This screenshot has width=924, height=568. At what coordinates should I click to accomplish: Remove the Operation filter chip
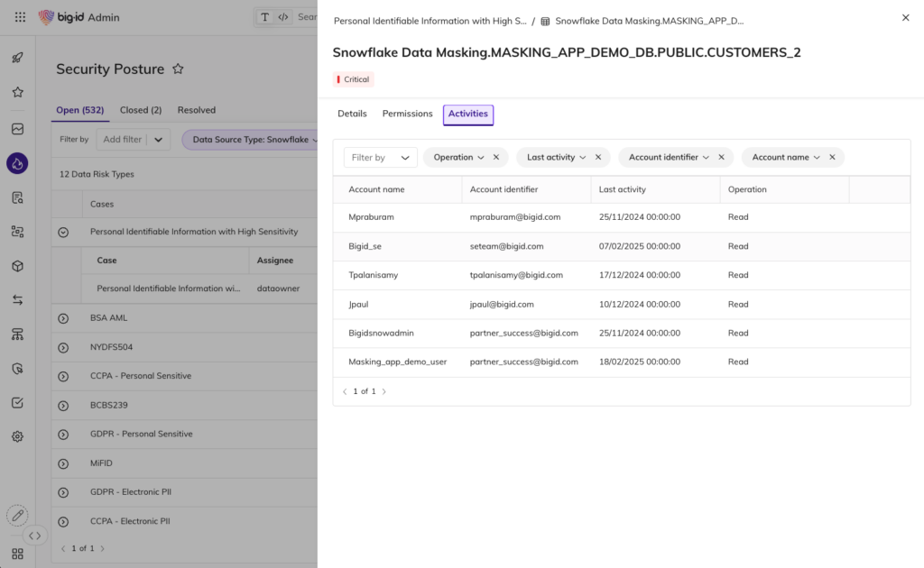click(496, 157)
